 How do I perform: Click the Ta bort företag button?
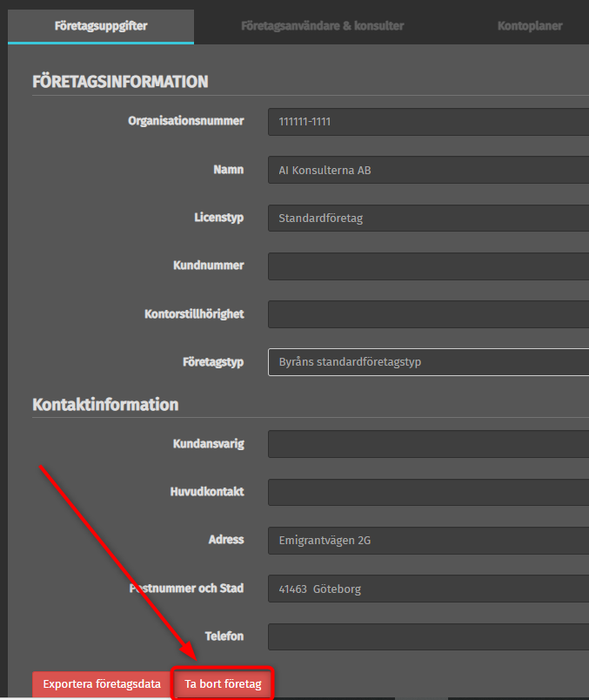tap(223, 684)
